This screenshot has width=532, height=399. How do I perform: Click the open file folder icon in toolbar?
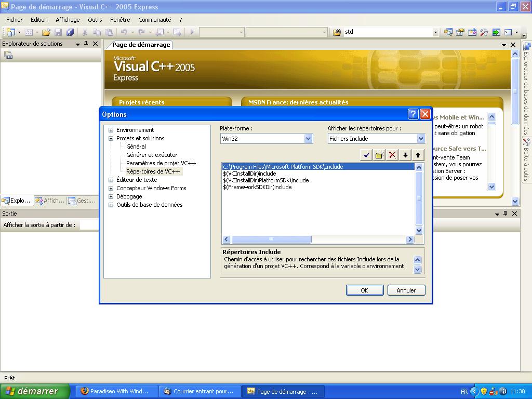[46, 32]
